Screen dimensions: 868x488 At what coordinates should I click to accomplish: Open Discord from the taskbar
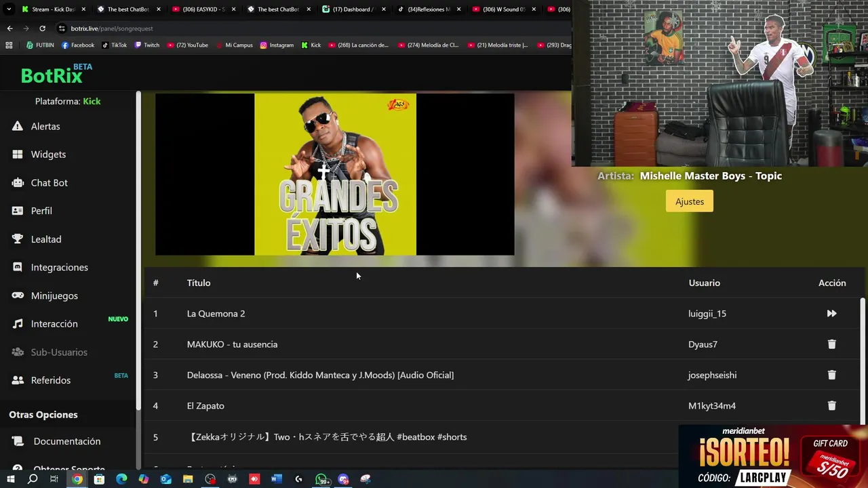[x=344, y=479]
